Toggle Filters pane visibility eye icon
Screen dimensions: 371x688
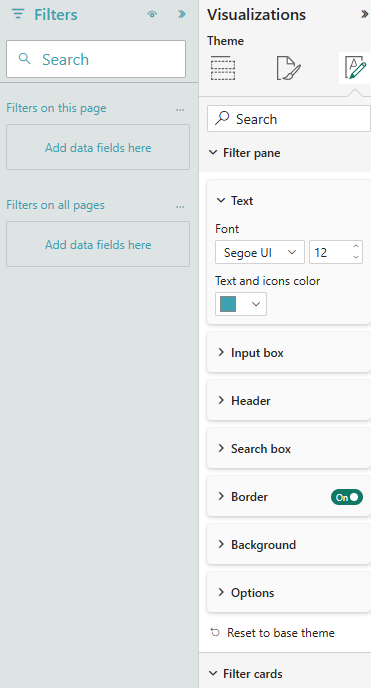[152, 14]
